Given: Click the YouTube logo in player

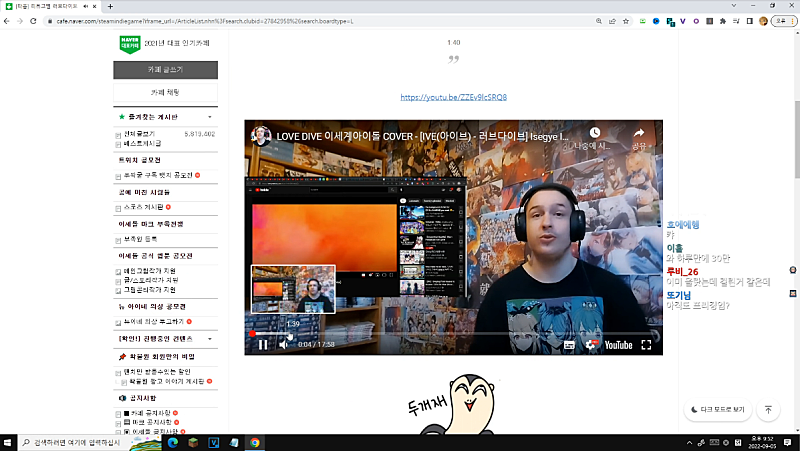Looking at the screenshot, I should 617,345.
